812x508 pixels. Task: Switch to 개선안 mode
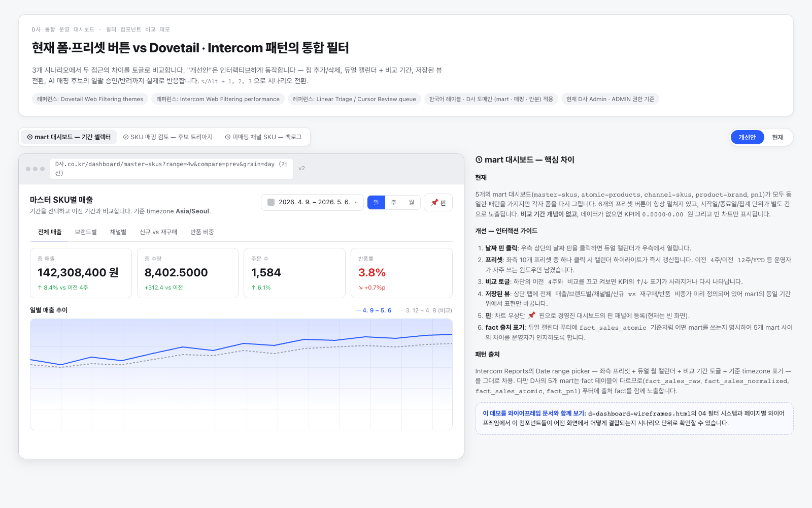(x=747, y=137)
